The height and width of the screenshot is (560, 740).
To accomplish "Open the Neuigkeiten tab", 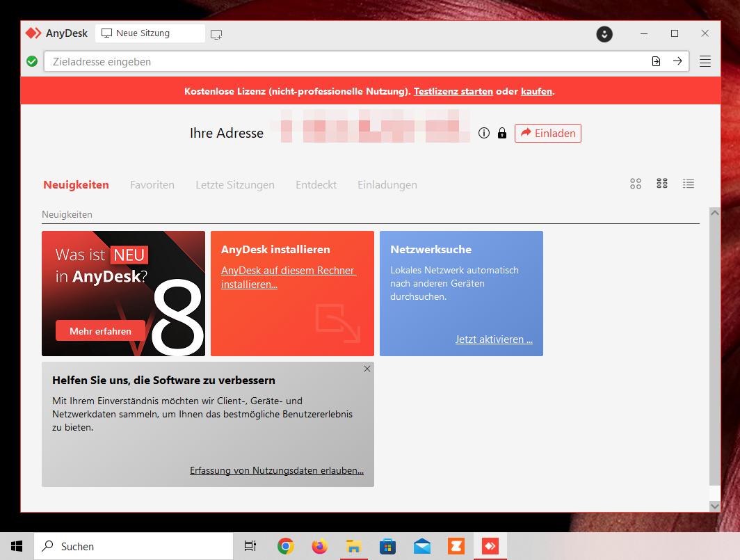I will (x=76, y=184).
